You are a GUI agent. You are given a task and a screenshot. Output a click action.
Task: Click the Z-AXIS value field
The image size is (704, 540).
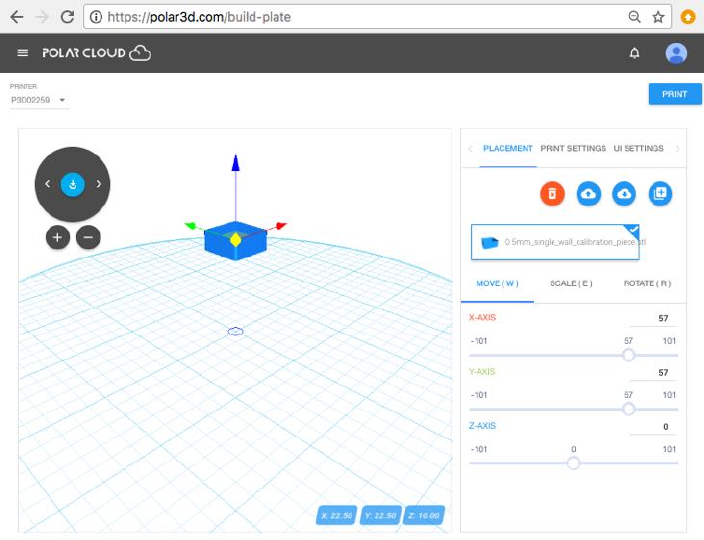pyautogui.click(x=653, y=427)
